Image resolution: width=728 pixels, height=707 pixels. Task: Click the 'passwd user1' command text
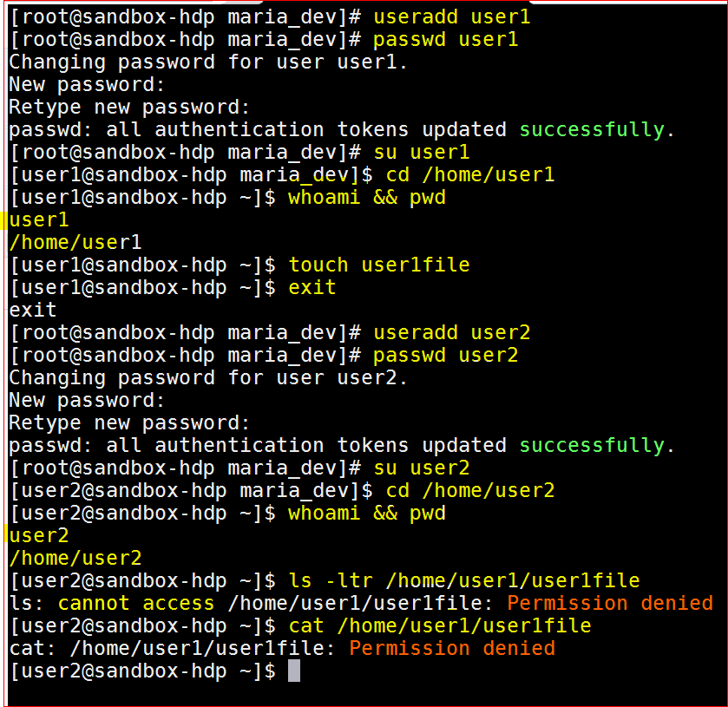[x=446, y=40]
